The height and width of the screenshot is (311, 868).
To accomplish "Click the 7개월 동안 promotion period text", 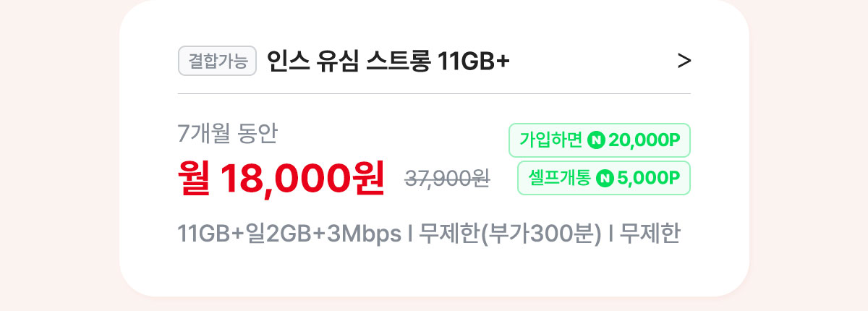I will [227, 134].
